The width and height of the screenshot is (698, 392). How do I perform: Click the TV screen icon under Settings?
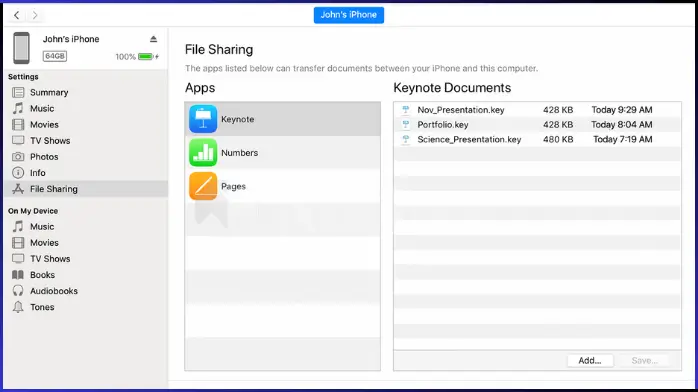click(18, 141)
